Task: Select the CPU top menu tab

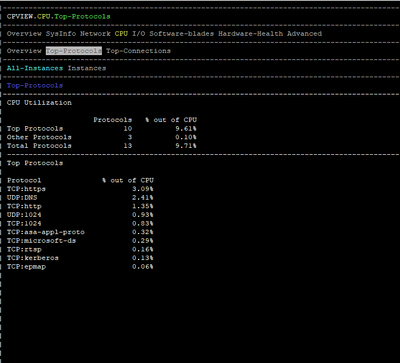Action: (121, 34)
